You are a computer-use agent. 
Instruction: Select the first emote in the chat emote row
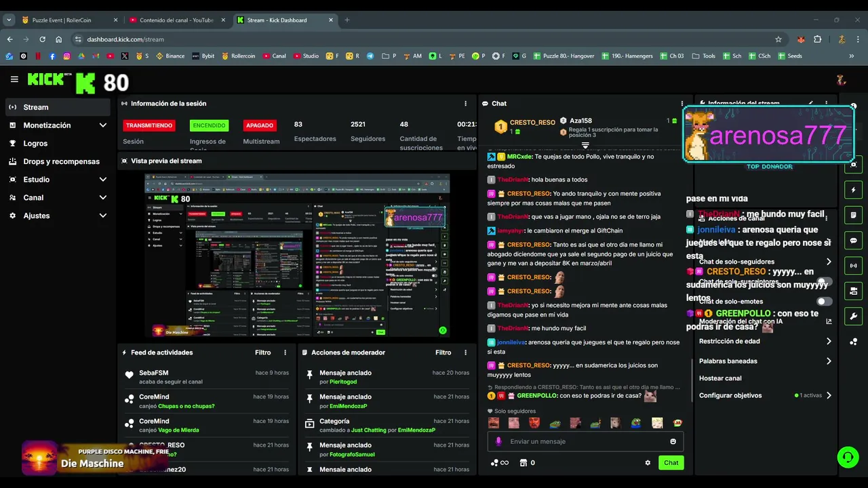(494, 423)
